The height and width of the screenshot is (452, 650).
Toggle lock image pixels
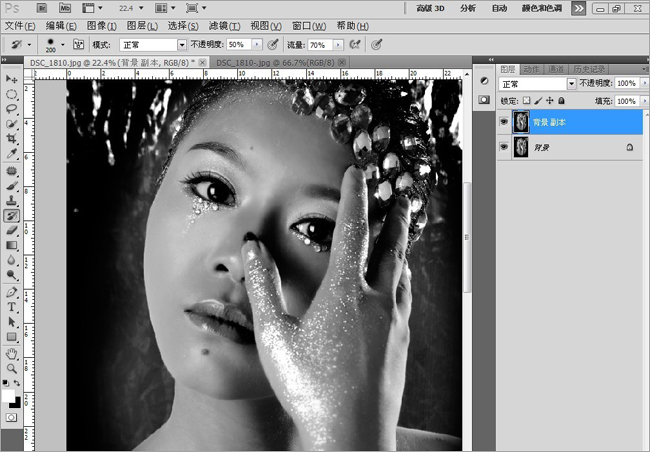click(538, 100)
